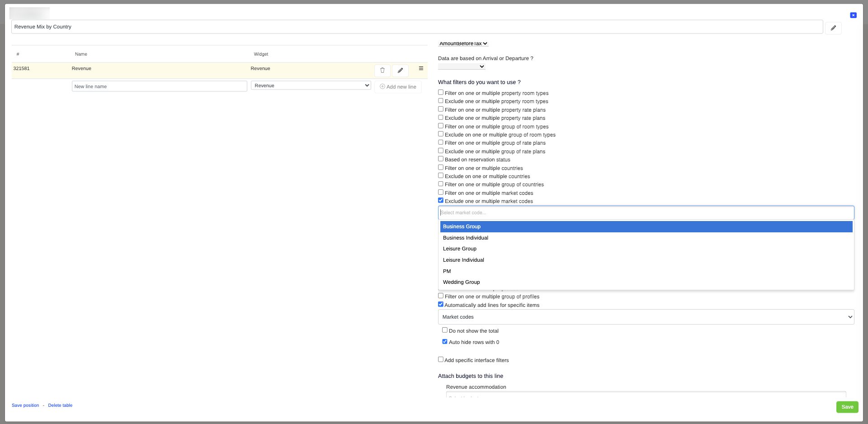Click the Add new line button
The image size is (868, 424).
coord(398,87)
